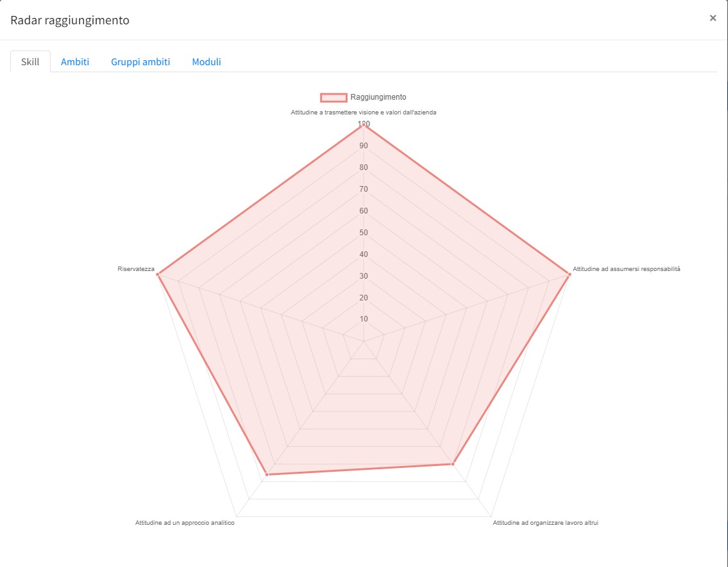728x567 pixels.
Task: Select the Moduli tab
Action: tap(206, 61)
